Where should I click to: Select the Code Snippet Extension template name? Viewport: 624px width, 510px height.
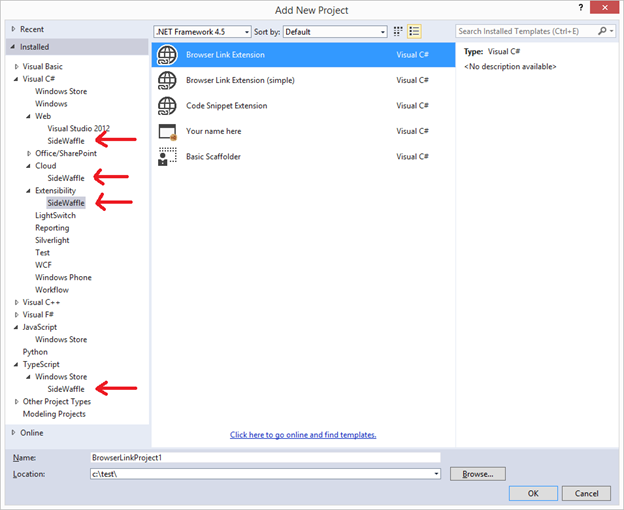(226, 106)
